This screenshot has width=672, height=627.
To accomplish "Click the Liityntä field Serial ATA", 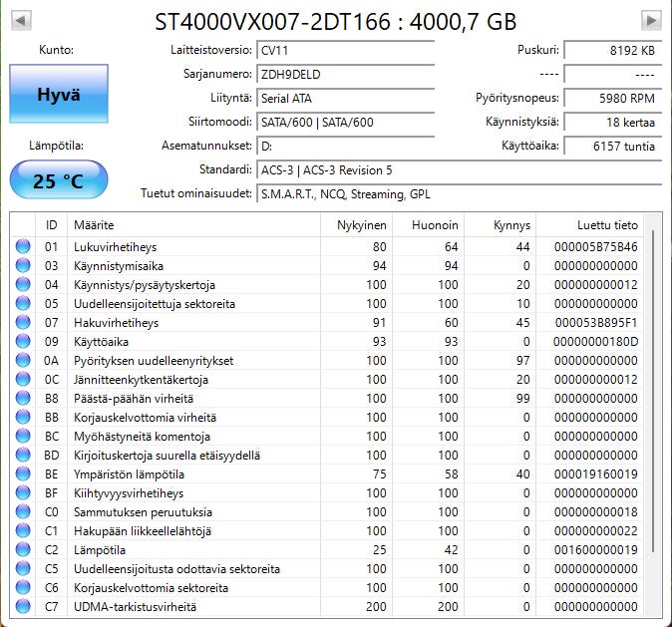I will click(x=345, y=98).
